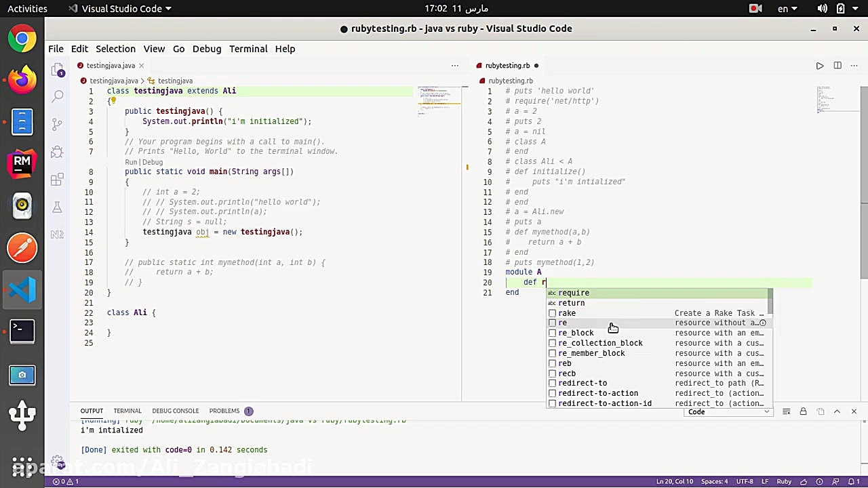Open the Source Control view

58,125
